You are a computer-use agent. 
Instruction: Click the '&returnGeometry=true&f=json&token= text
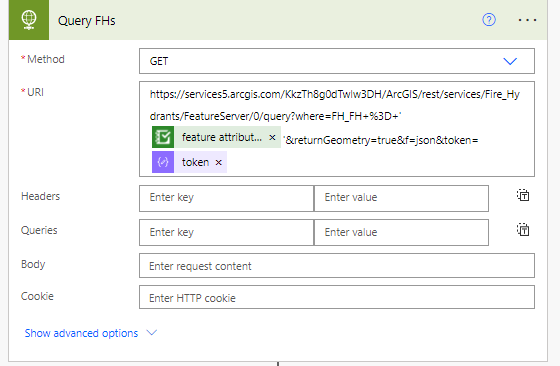pos(381,140)
